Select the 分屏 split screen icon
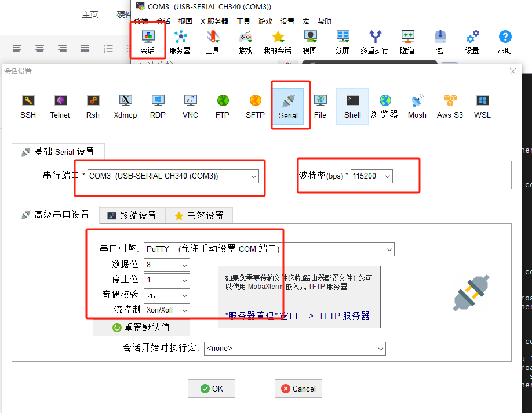 tap(342, 42)
